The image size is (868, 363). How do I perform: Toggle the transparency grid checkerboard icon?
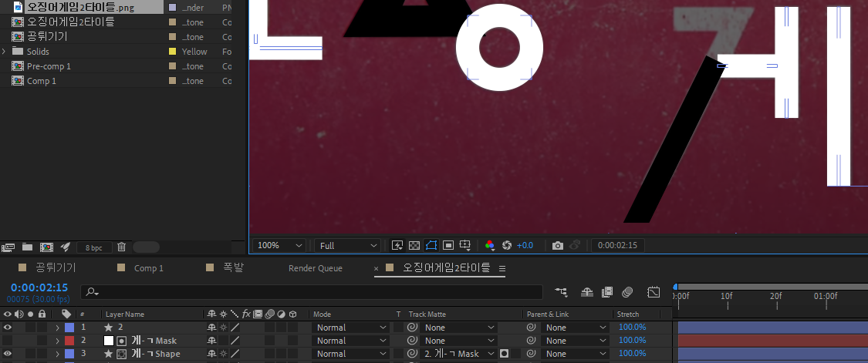pyautogui.click(x=414, y=245)
